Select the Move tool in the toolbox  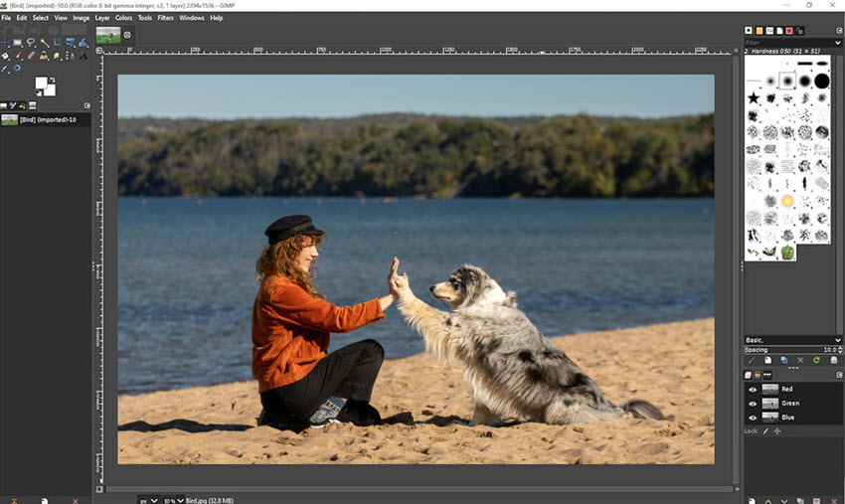[6, 43]
